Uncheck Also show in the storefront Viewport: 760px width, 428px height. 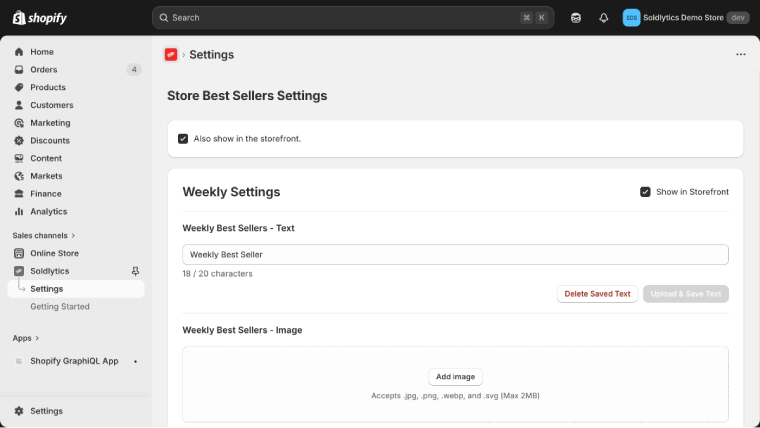183,139
